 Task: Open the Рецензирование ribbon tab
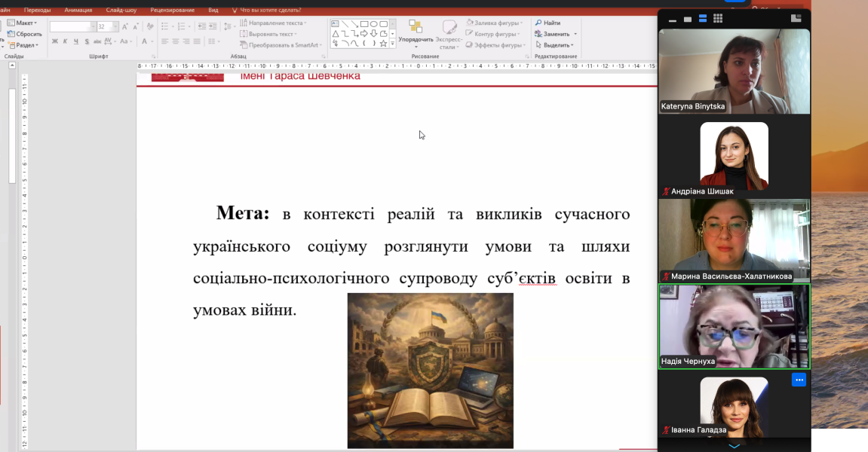click(172, 10)
